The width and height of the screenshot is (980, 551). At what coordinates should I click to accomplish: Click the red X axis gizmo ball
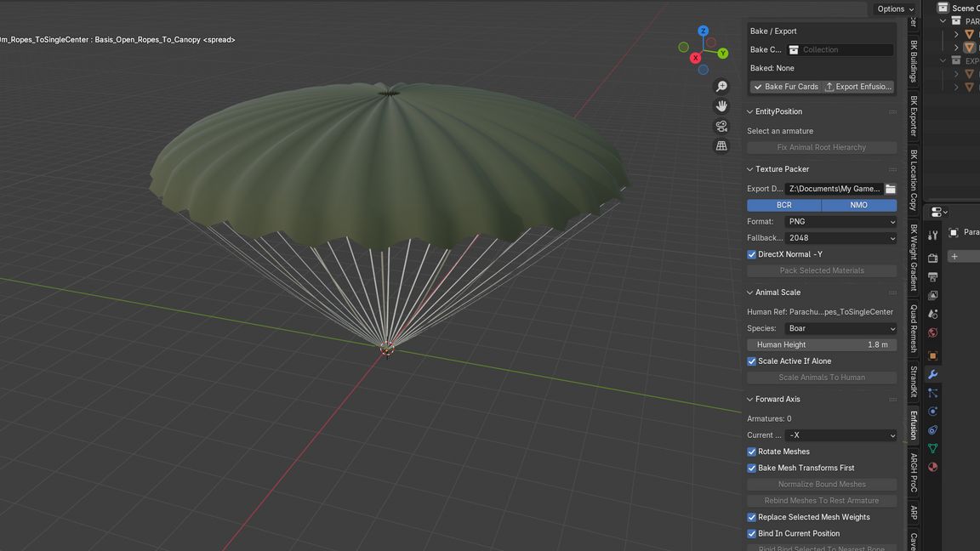click(x=695, y=58)
